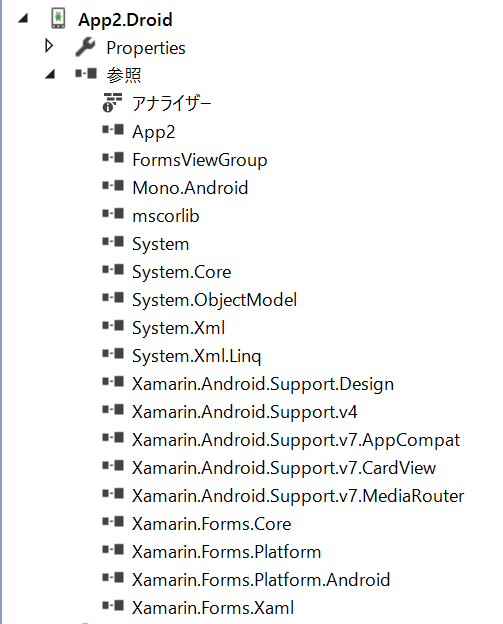Click icon beside Xamarin.Forms.Core
The image size is (503, 624).
tap(113, 522)
